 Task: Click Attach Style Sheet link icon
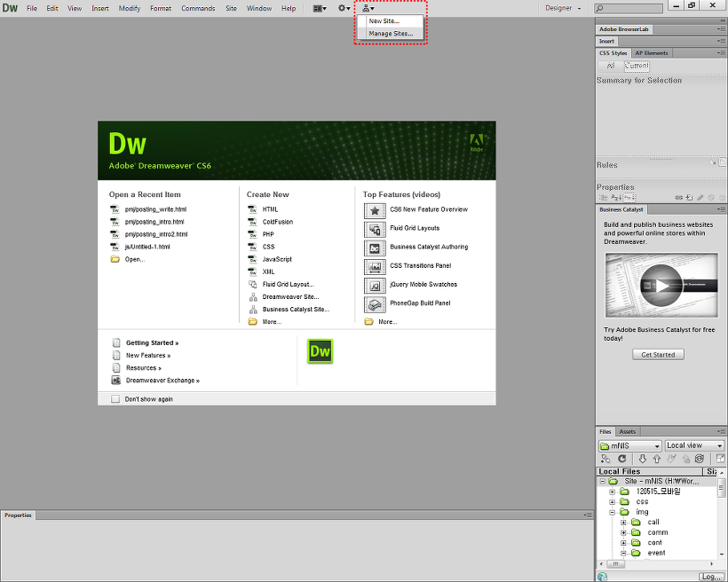678,198
